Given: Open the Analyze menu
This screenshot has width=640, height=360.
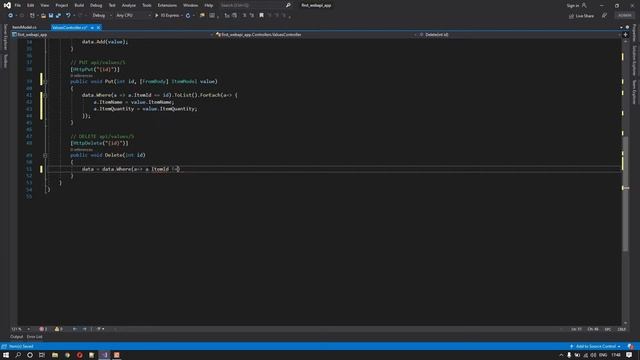Looking at the screenshot, I should coord(129,5).
